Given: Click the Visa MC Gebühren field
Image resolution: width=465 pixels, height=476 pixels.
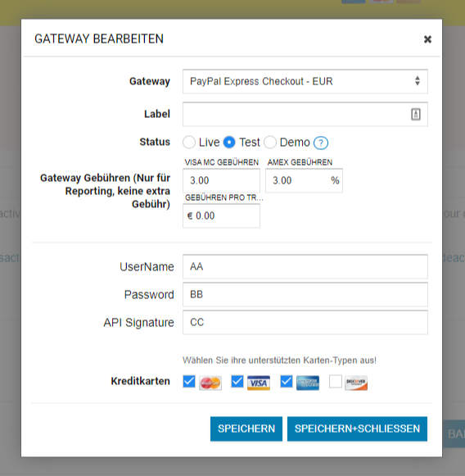Looking at the screenshot, I should tap(221, 180).
